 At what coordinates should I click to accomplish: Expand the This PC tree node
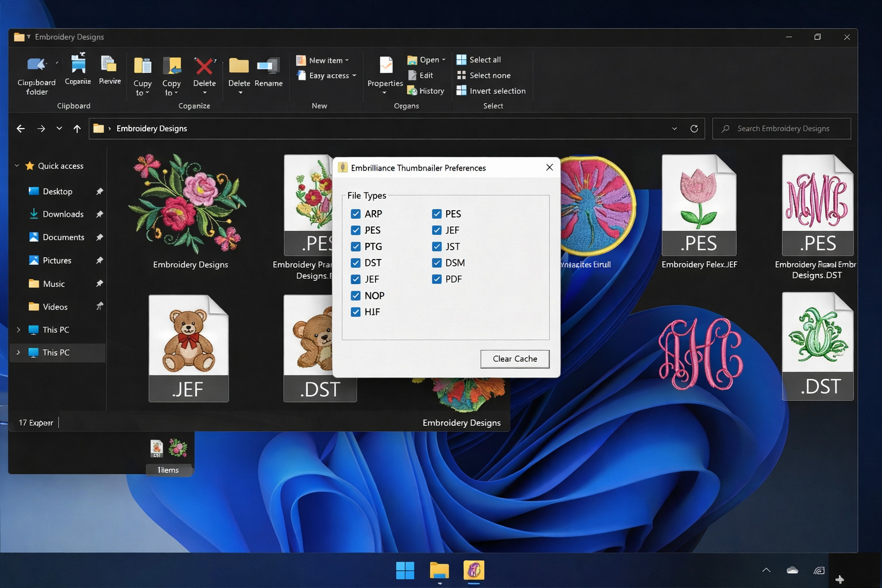point(18,330)
